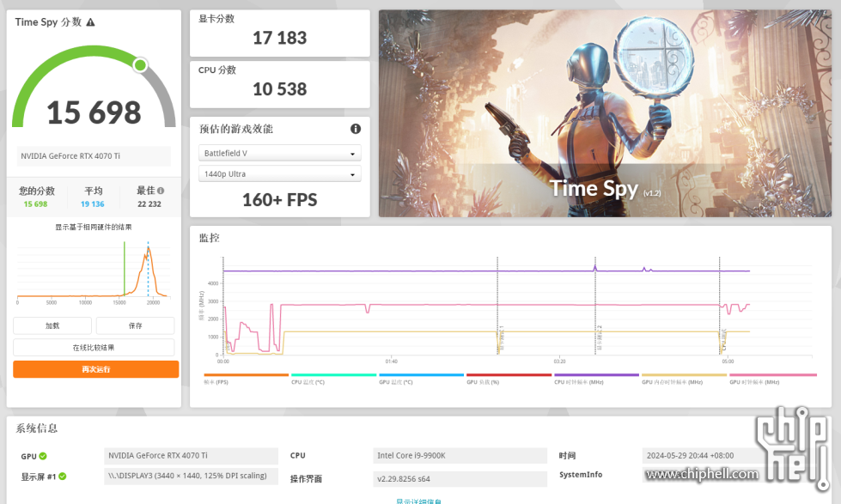Click the warning triangle beside Time Spy 分数

tap(91, 22)
